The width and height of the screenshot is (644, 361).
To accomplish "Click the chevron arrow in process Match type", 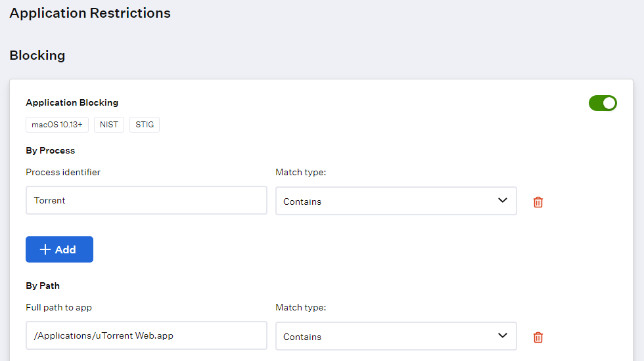I will coord(503,200).
